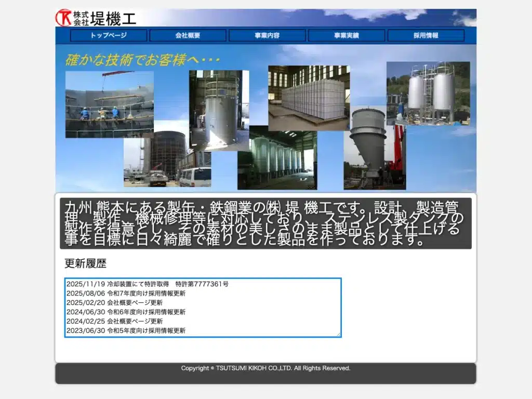Screen dimensions: 532x399
Task: Click the TSUTSUMI KIKOH copyright footer text
Action: click(x=265, y=368)
